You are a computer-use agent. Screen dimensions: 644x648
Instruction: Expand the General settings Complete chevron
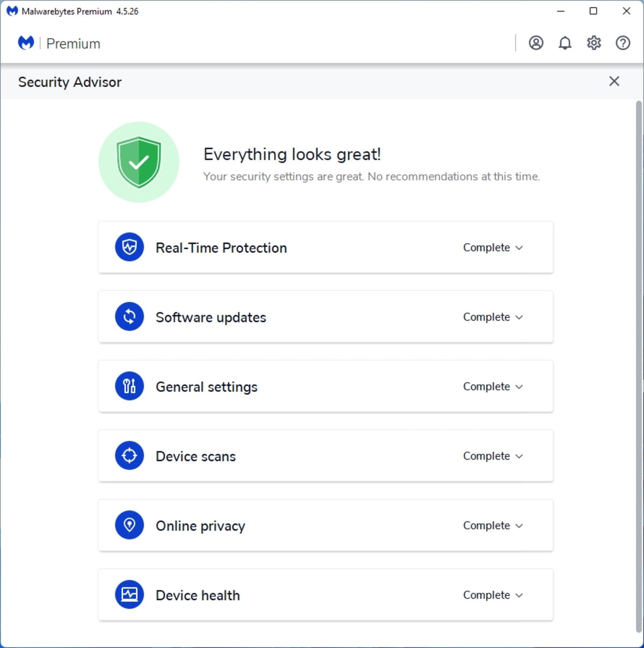519,387
